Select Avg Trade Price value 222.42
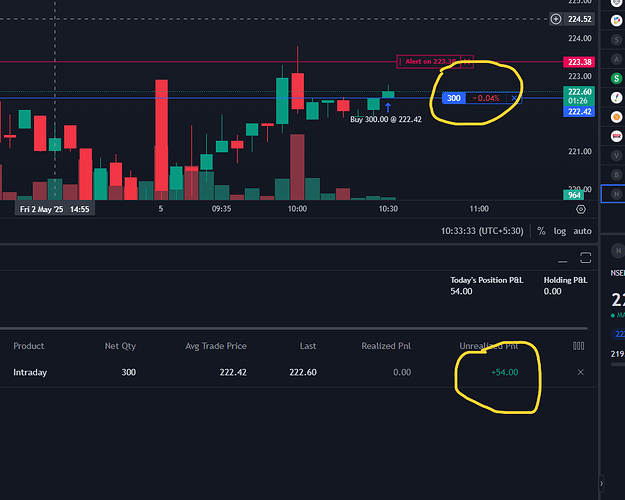This screenshot has width=625, height=500. pos(233,372)
